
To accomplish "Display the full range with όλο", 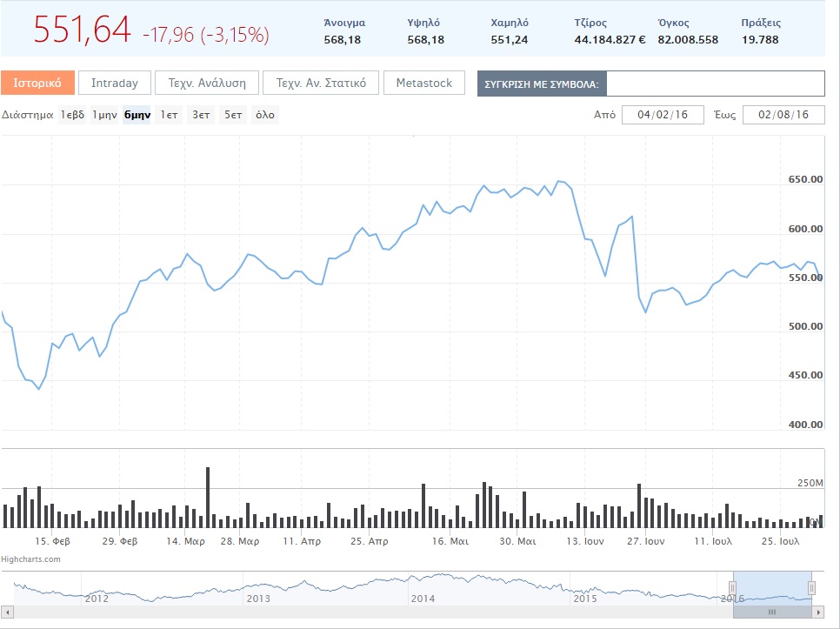I will click(264, 115).
